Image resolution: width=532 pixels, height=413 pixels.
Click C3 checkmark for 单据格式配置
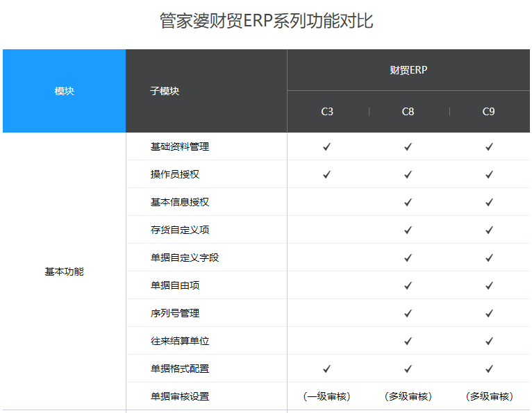(x=326, y=369)
